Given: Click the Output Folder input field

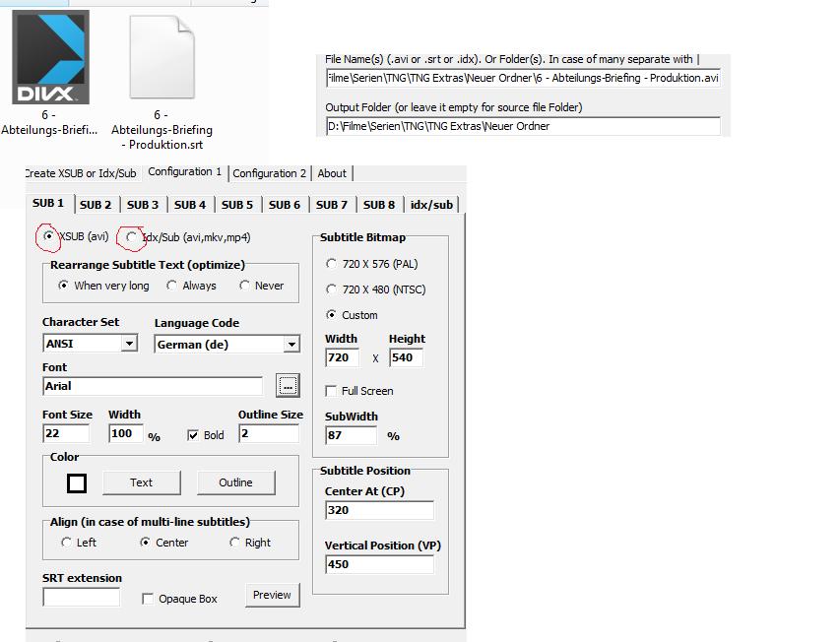Looking at the screenshot, I should point(523,126).
